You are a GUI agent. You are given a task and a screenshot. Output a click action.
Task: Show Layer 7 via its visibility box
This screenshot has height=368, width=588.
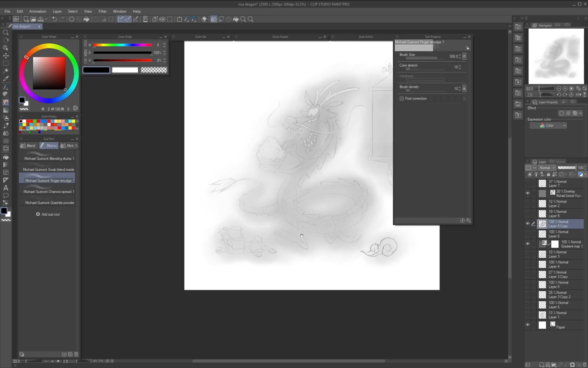pyautogui.click(x=527, y=183)
